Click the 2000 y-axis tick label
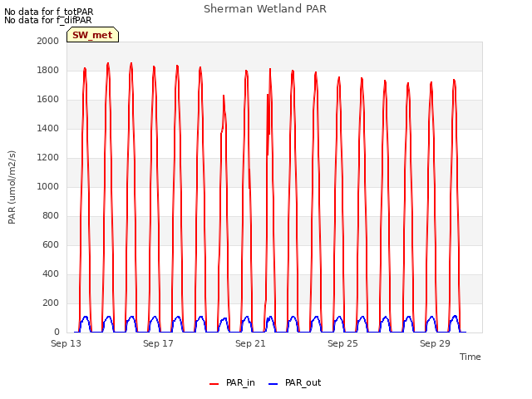Viewport: 532px width, 399px height. (48, 41)
